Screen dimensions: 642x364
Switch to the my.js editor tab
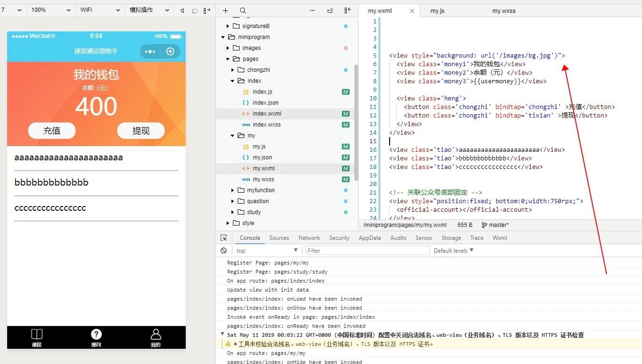(x=437, y=10)
